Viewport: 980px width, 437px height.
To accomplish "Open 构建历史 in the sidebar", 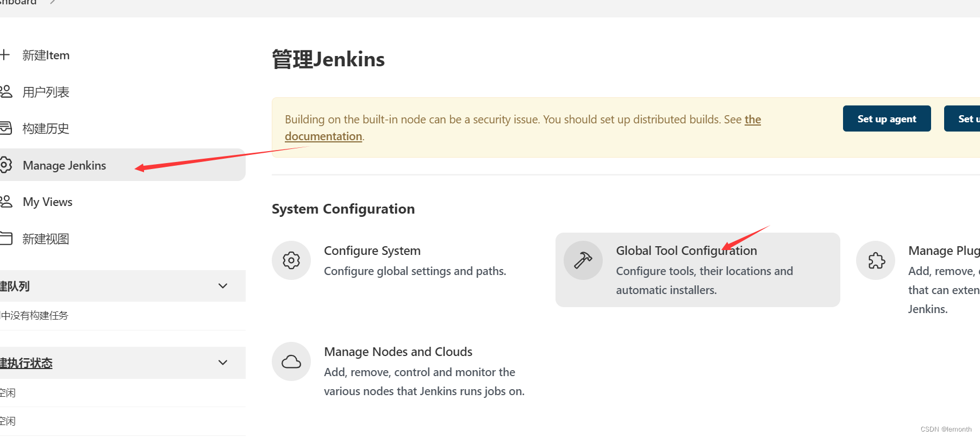I will tap(46, 129).
